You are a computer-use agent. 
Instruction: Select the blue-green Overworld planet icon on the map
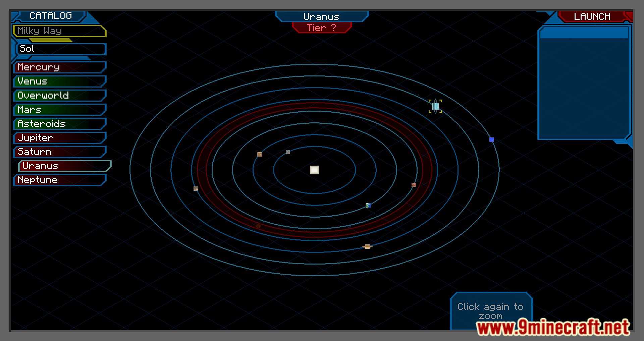click(368, 205)
